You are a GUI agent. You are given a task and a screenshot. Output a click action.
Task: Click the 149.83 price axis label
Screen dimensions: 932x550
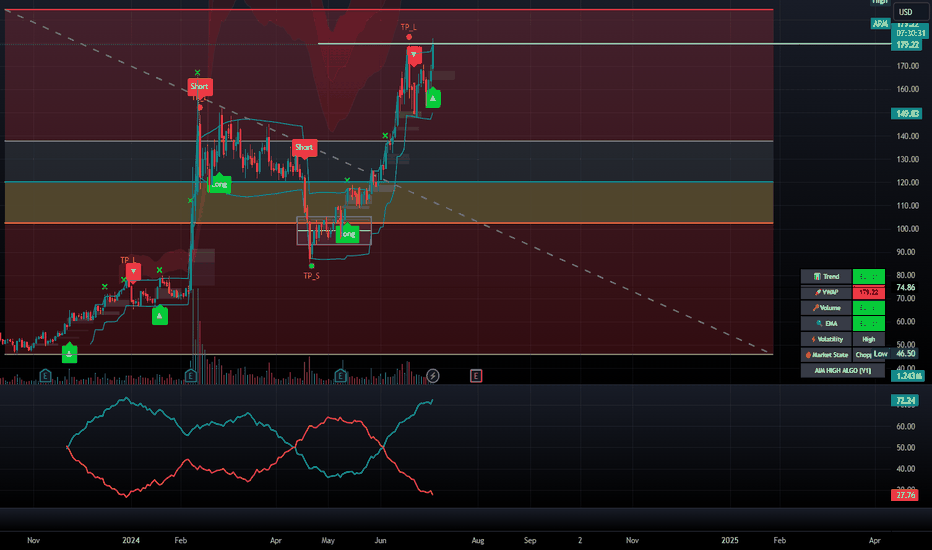click(x=906, y=114)
